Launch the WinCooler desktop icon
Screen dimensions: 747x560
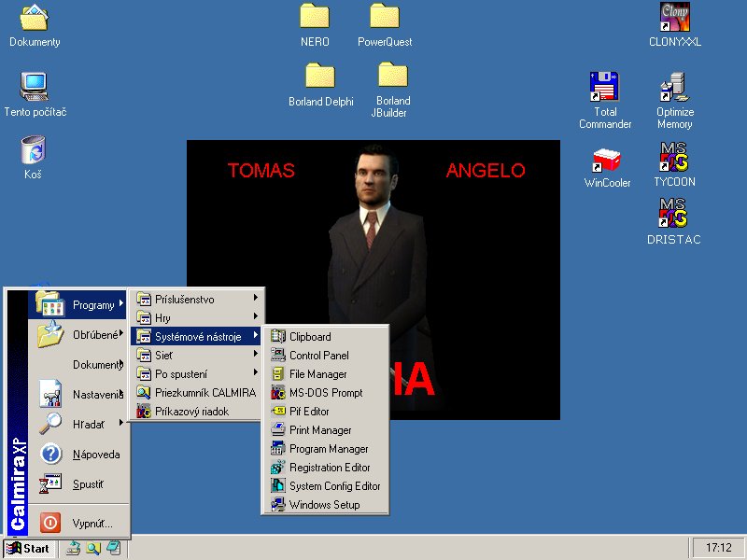click(607, 161)
